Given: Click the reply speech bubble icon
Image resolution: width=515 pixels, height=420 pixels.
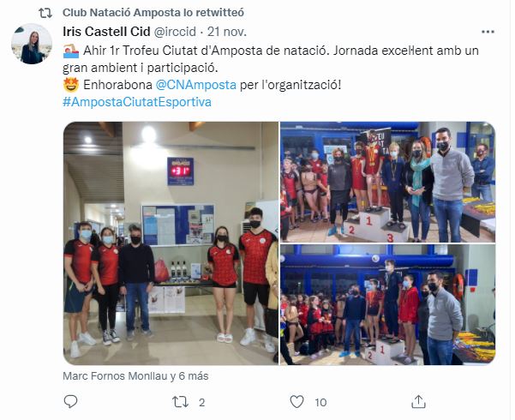Looking at the screenshot, I should pyautogui.click(x=70, y=402).
